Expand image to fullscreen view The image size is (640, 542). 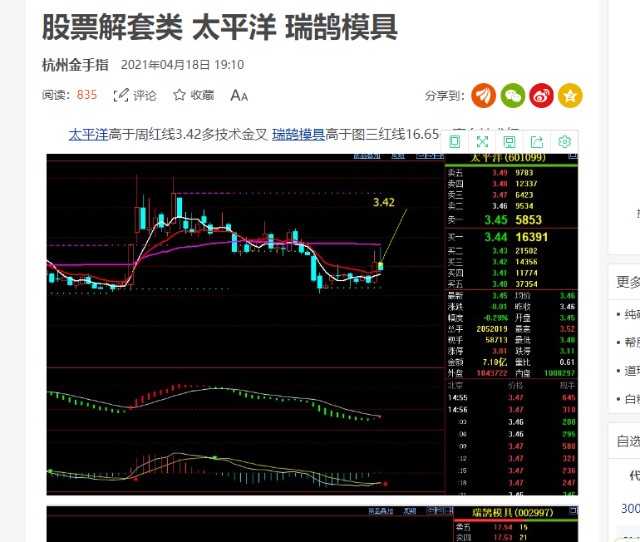coord(482,142)
